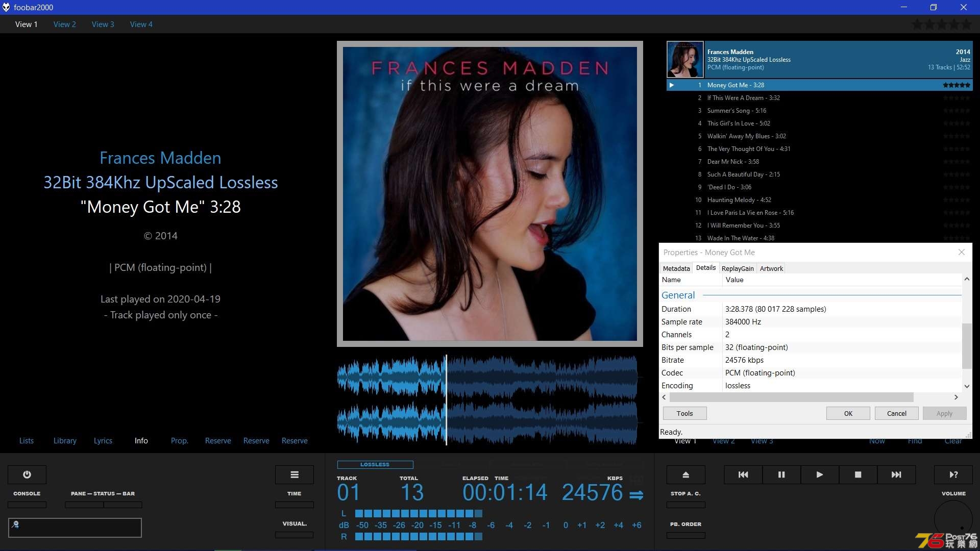Click the Properties list scroll-down arrow

click(967, 386)
